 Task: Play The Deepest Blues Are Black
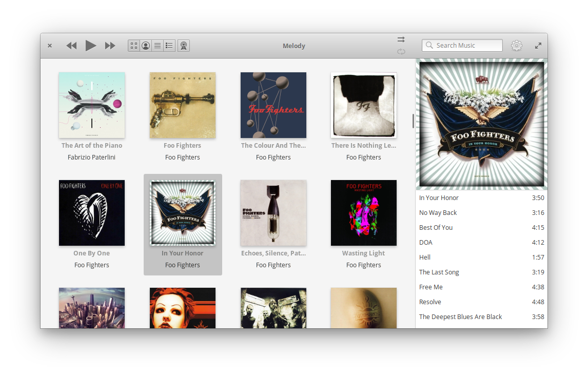pyautogui.click(x=481, y=317)
